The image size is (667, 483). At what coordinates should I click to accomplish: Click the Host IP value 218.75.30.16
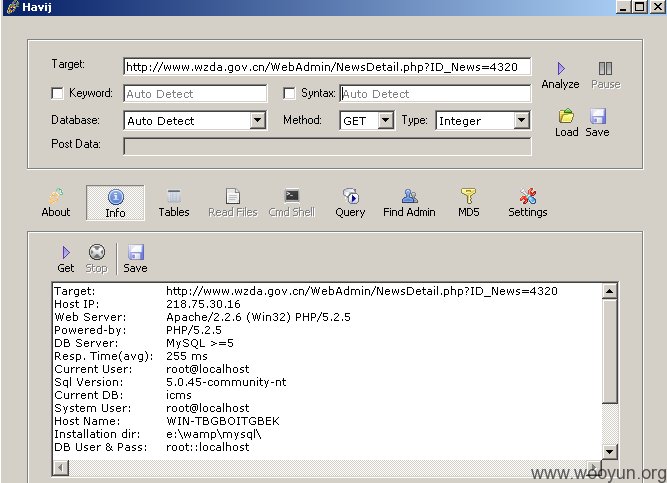(x=203, y=304)
